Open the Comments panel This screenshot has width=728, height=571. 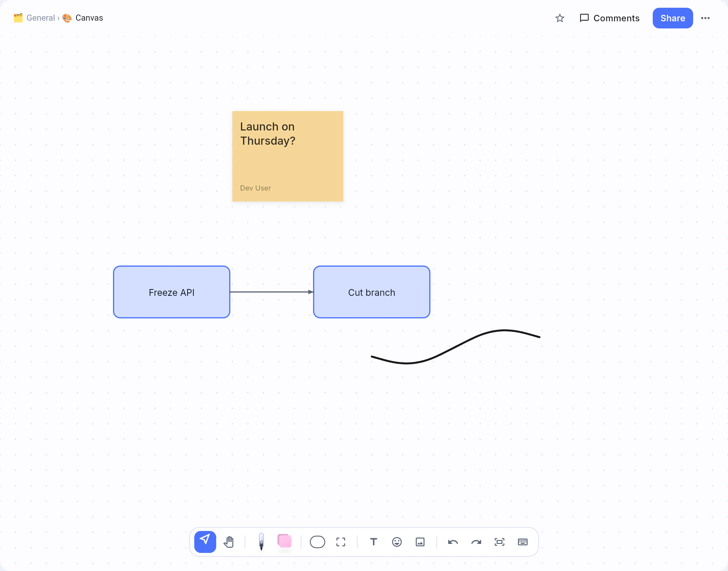(610, 18)
